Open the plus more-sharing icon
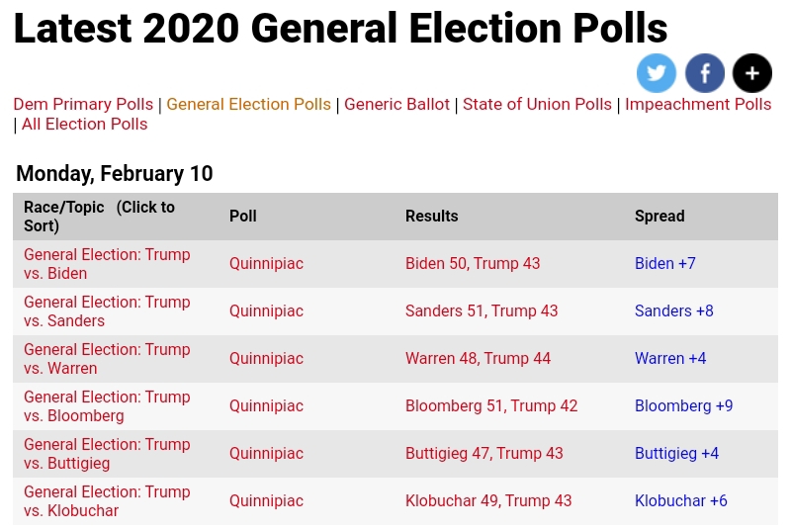Image resolution: width=791 pixels, height=532 pixels. click(x=752, y=73)
